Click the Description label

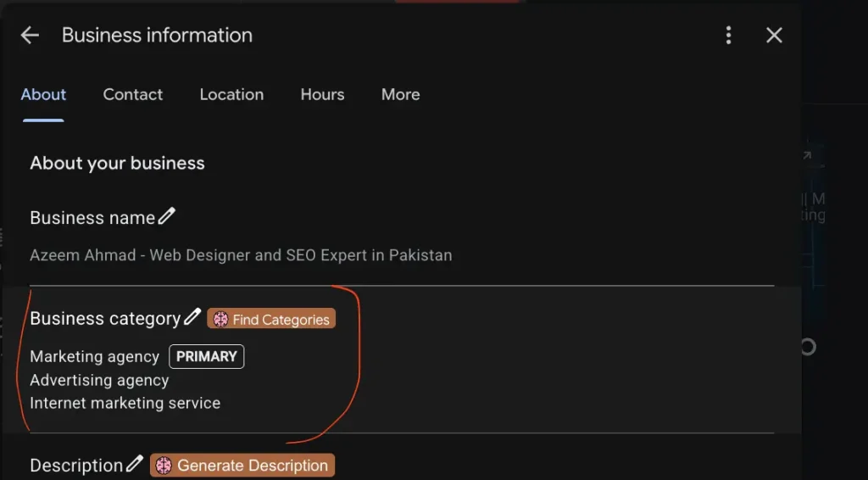[x=76, y=466]
